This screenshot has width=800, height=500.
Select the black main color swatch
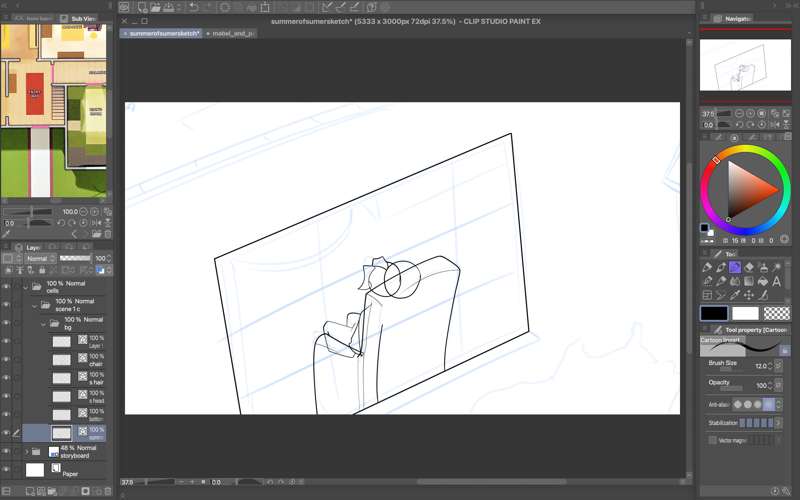coord(714,313)
